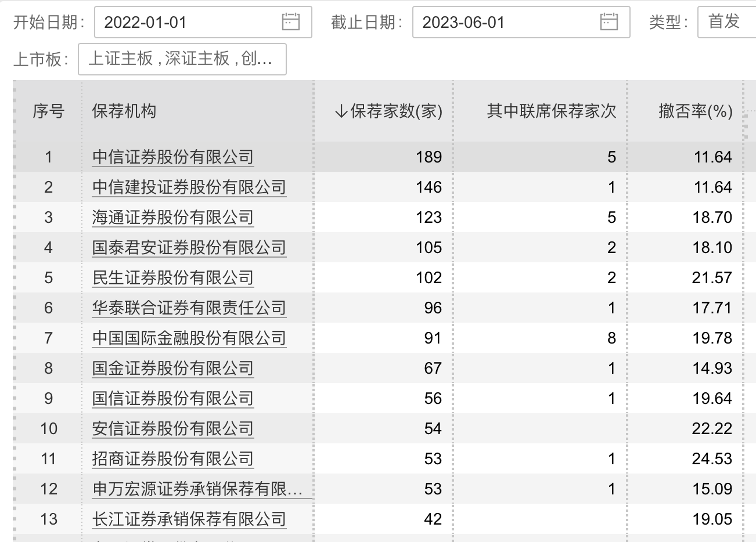The image size is (756, 542).
Task: Select the 67 count for 国金证券
Action: click(x=433, y=368)
